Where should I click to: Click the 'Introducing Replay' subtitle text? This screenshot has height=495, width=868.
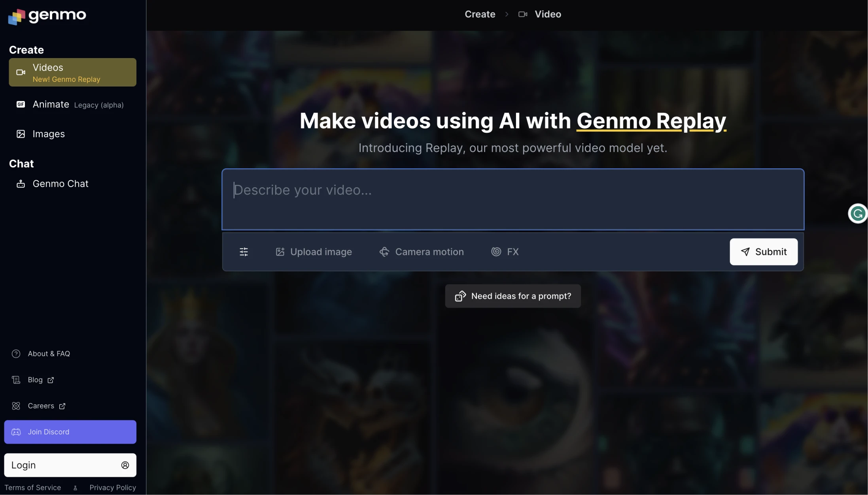(x=513, y=148)
